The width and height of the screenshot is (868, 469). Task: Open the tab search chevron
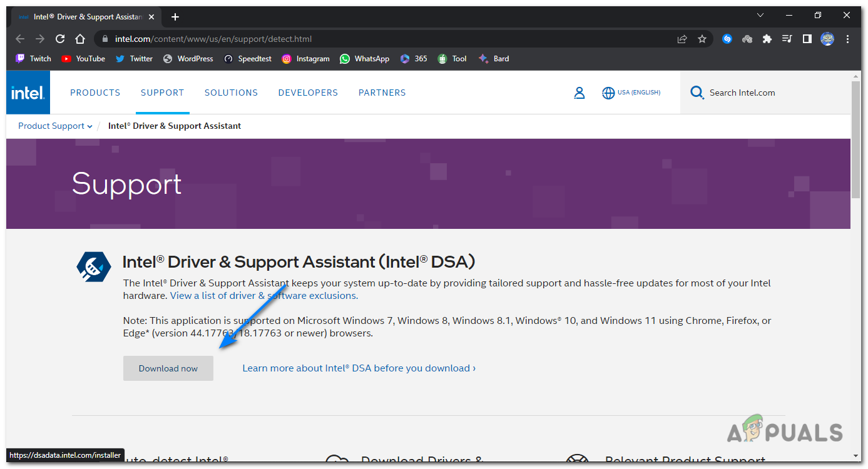click(760, 16)
